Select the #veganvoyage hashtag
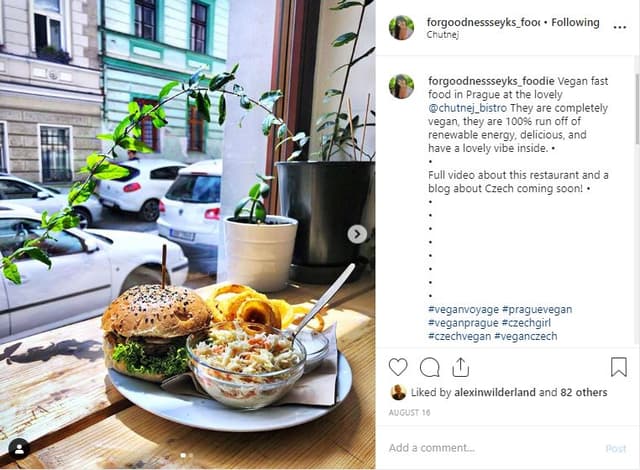640x470 pixels. (463, 309)
